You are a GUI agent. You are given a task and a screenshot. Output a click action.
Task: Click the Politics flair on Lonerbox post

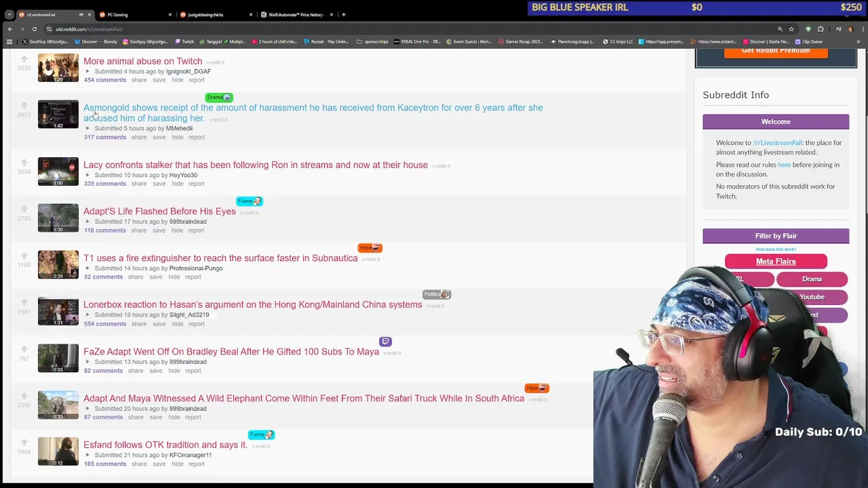pos(437,294)
